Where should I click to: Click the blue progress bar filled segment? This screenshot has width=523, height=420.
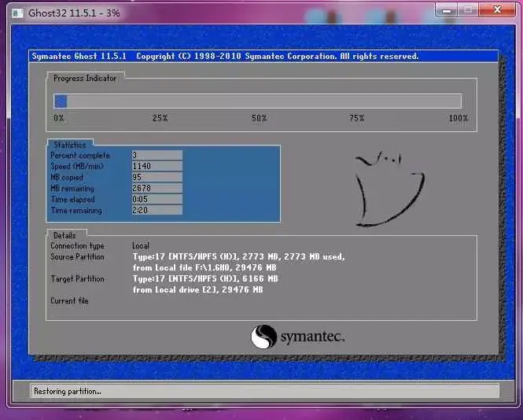61,101
